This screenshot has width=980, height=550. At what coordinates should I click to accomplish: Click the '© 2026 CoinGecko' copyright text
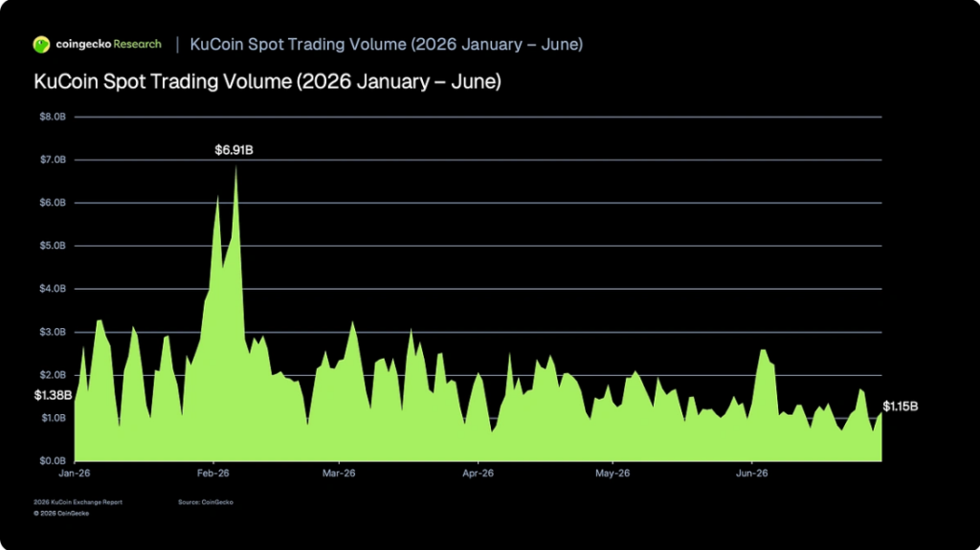tap(61, 513)
